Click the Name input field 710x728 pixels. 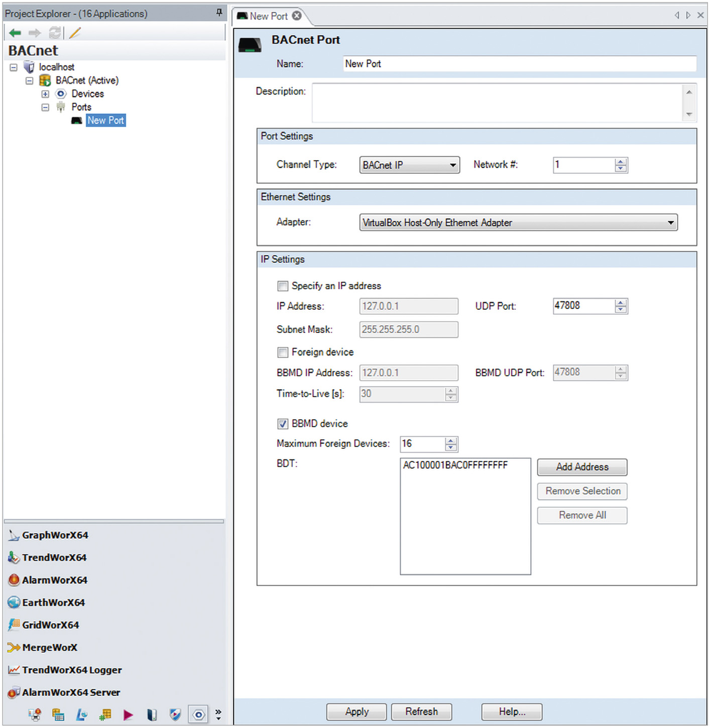[x=520, y=64]
